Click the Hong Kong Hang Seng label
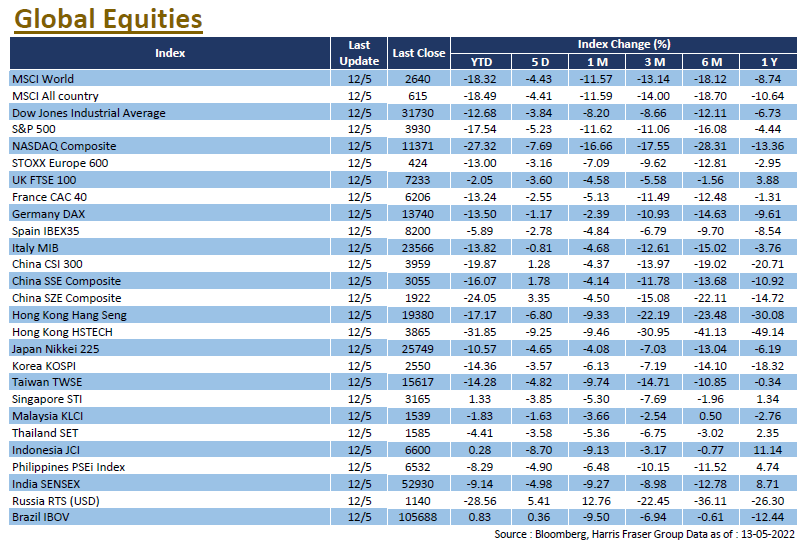This screenshot has height=547, width=811. 69,315
